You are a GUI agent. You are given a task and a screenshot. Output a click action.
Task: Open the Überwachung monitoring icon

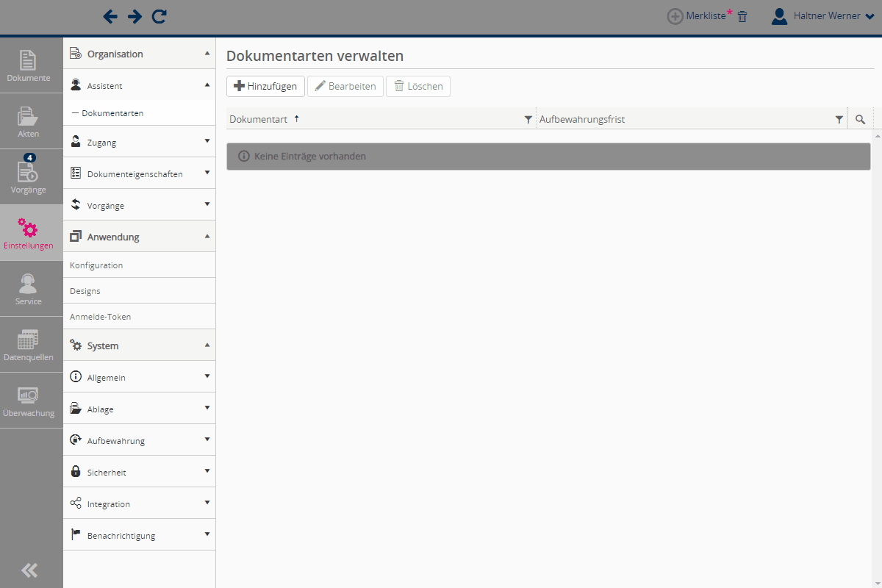[29, 401]
